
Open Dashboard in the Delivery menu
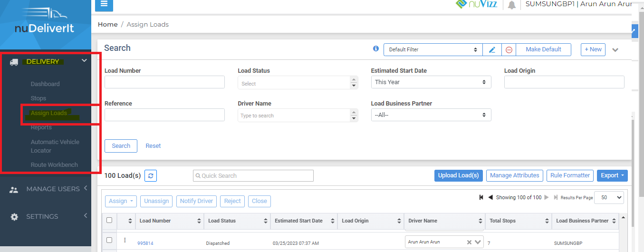(45, 84)
